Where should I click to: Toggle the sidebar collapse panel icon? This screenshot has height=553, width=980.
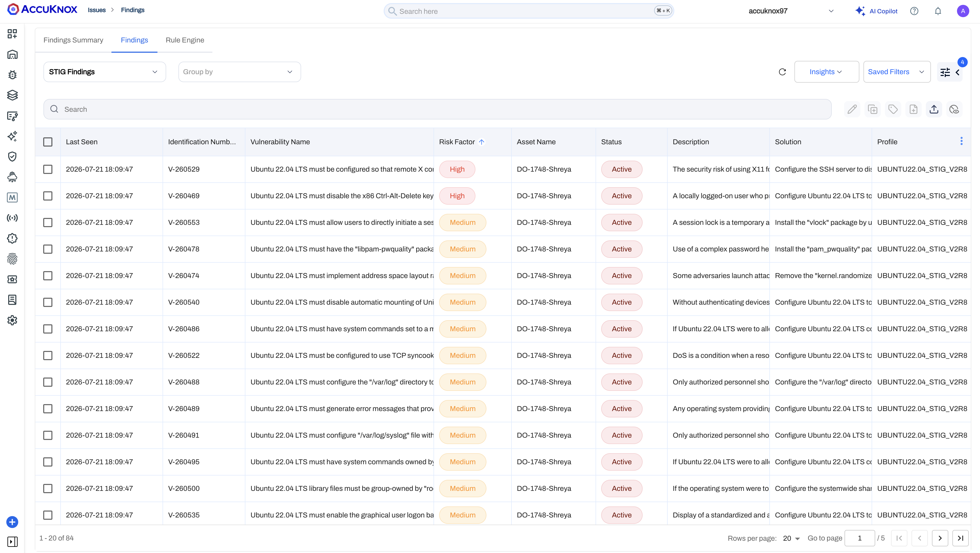click(x=12, y=541)
